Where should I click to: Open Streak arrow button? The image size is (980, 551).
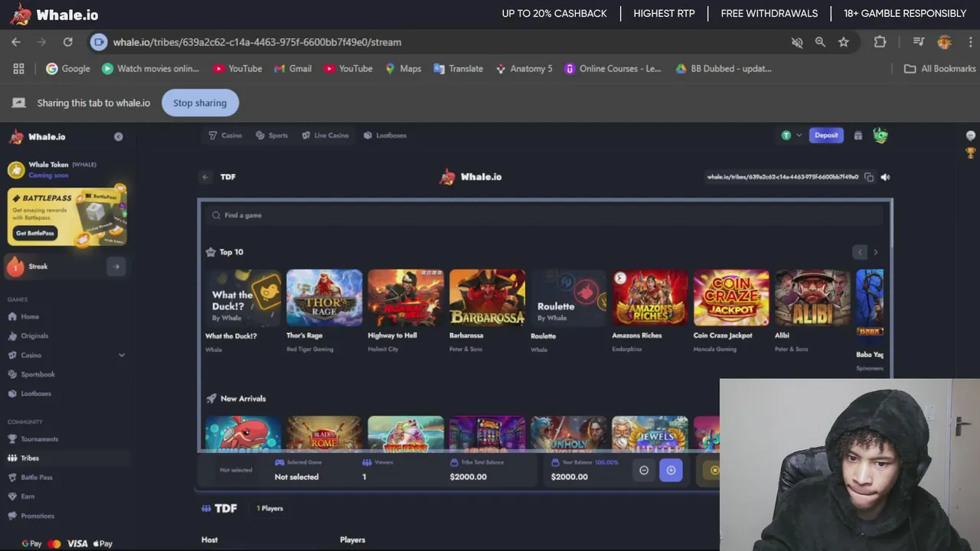(116, 266)
